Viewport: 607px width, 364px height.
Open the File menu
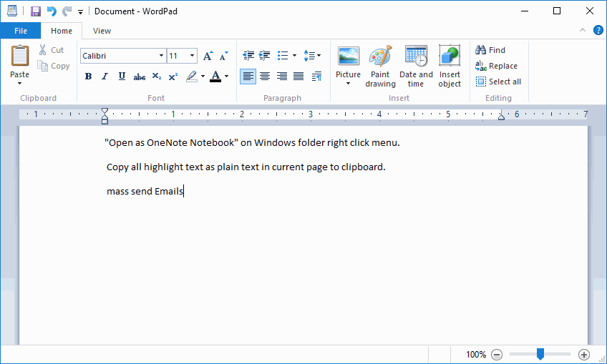pyautogui.click(x=21, y=31)
